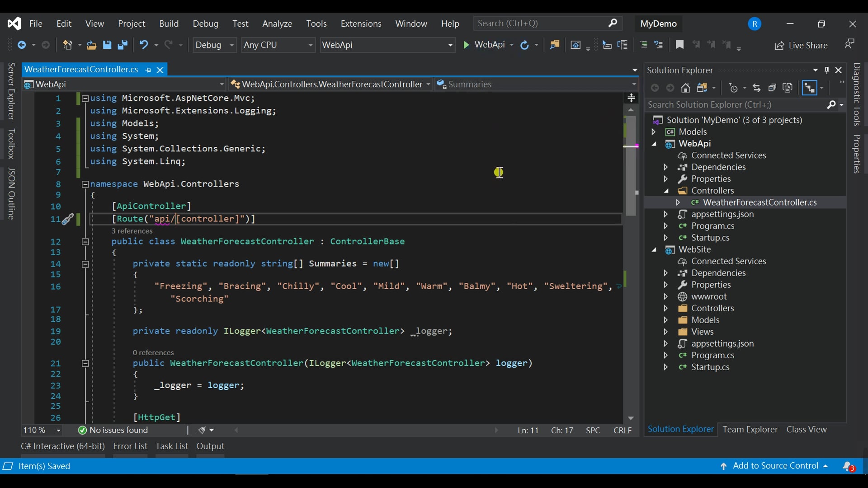
Task: Open the Any CPU platform dropdown
Action: pyautogui.click(x=278, y=45)
